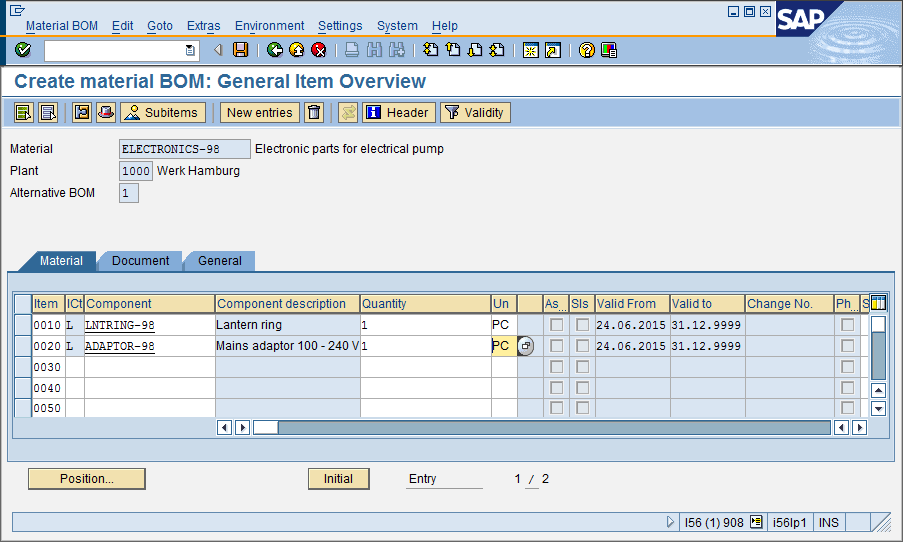Click the Quantity column header
Screen dimensions: 903x542
click(426, 304)
